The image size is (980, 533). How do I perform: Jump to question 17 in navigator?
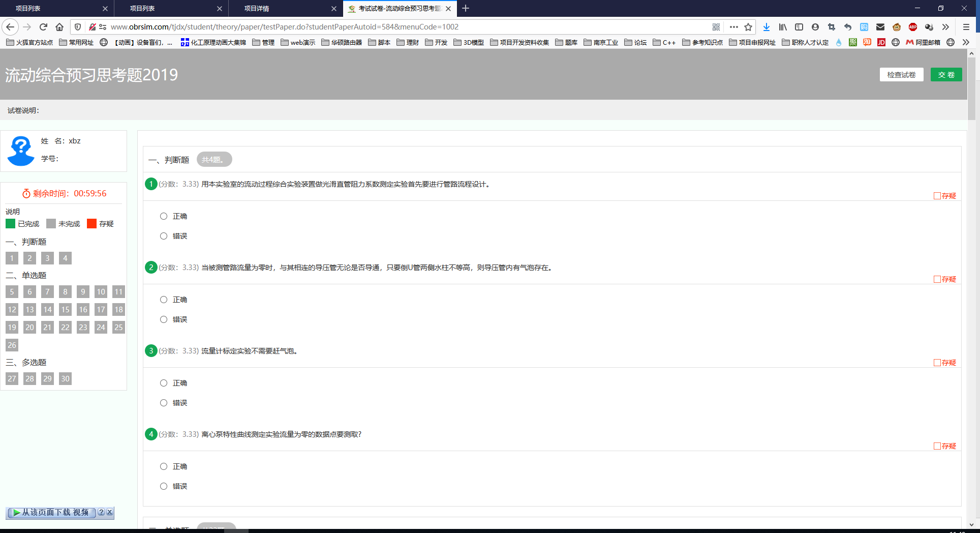tap(101, 310)
